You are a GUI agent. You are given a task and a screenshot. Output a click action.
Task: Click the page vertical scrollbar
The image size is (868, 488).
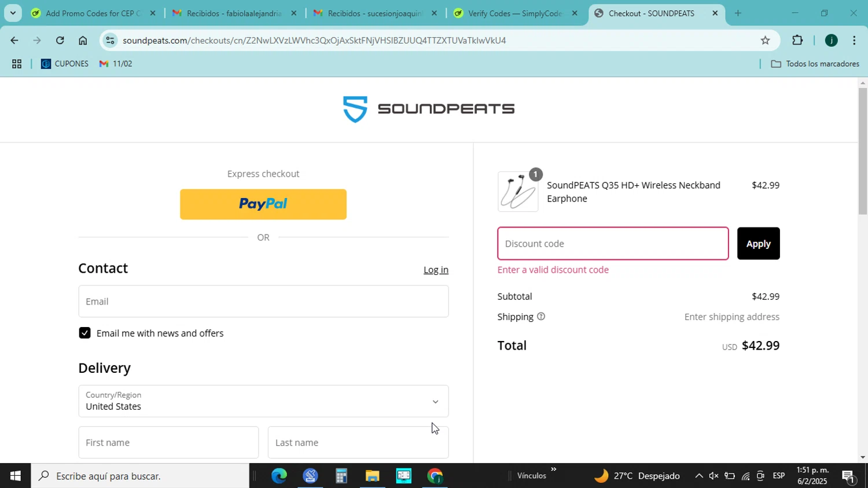click(x=863, y=151)
